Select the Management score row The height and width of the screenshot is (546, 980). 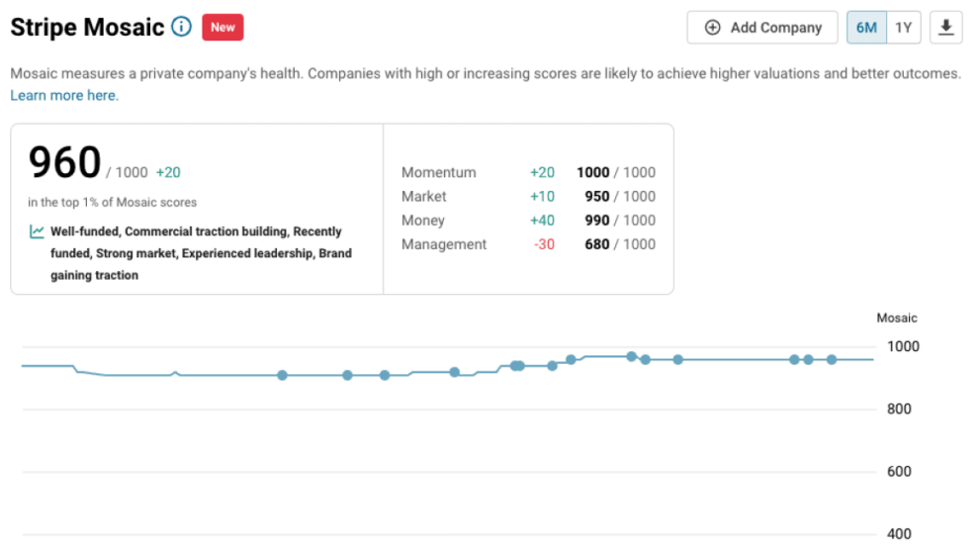coord(528,244)
